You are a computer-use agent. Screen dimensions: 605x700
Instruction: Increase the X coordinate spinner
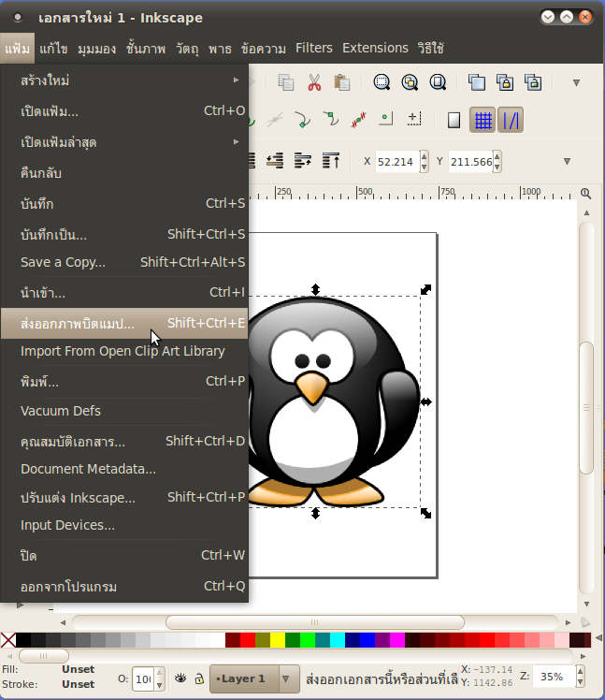point(424,156)
